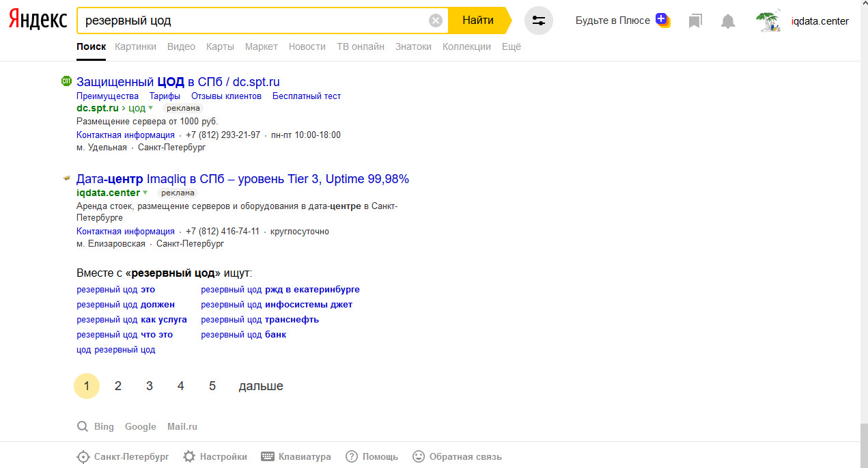Click the Яндекс logo

click(x=38, y=20)
